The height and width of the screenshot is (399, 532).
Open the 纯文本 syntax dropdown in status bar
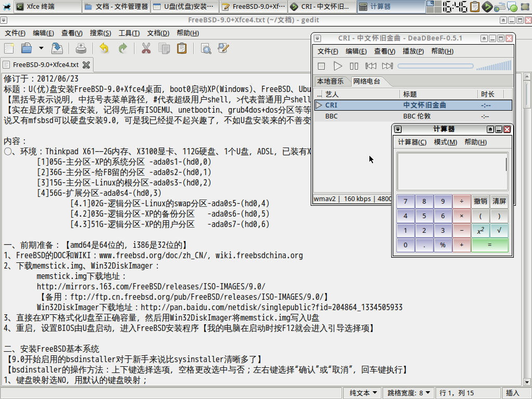(363, 393)
